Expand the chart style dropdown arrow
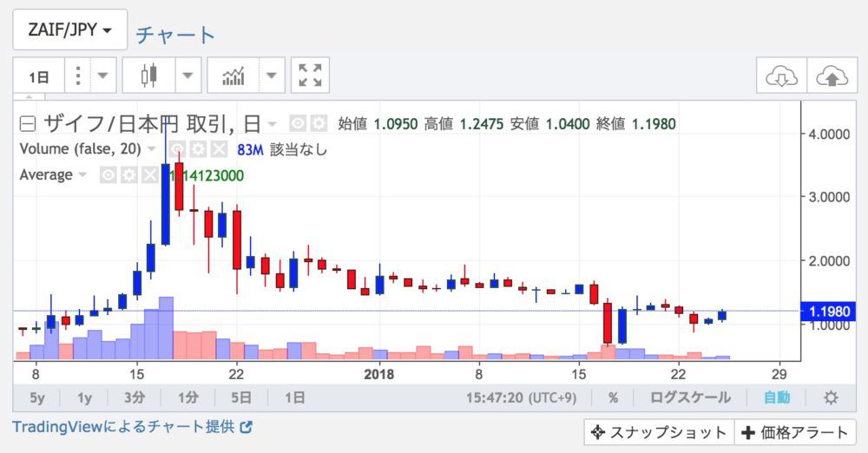 coord(188,75)
